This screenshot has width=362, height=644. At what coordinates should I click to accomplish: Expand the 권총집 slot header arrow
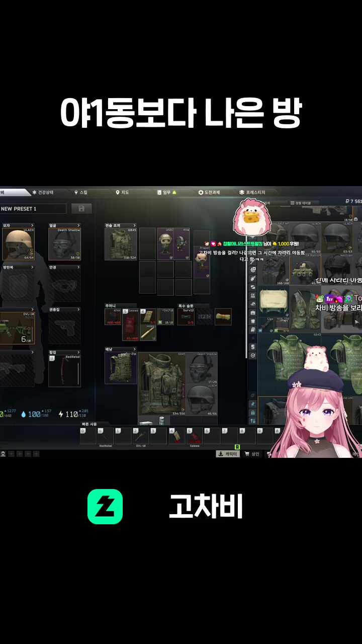tap(78, 310)
